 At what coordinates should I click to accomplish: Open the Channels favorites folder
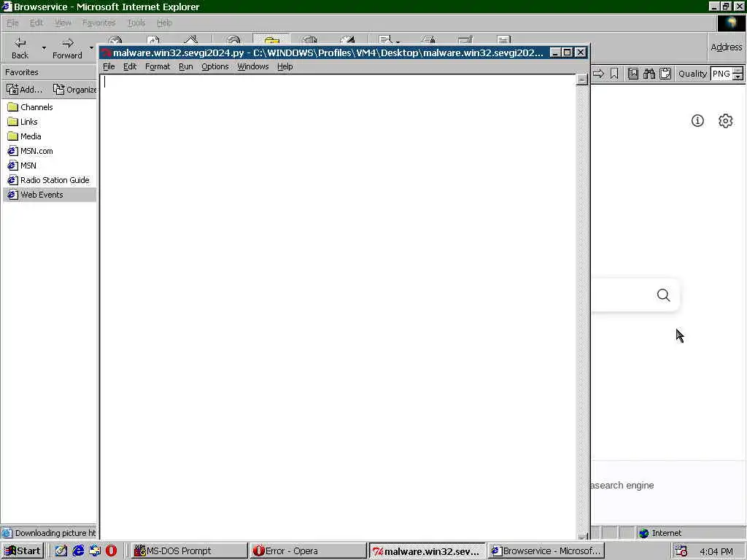click(x=31, y=107)
